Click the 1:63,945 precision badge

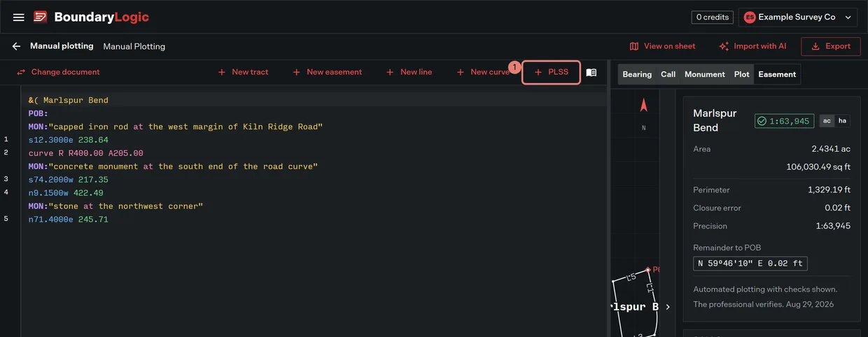point(784,121)
